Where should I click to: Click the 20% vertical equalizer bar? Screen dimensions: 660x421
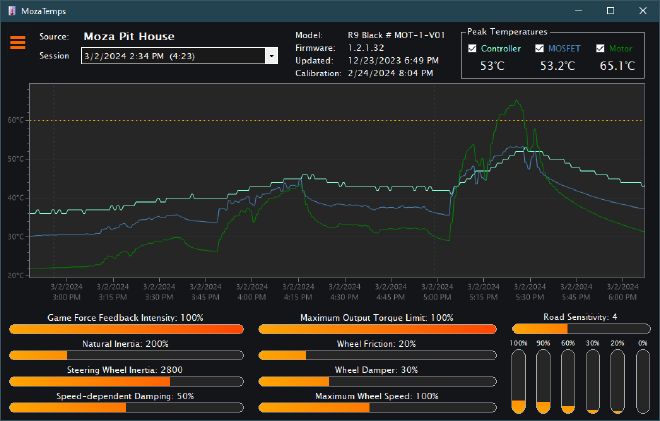pyautogui.click(x=617, y=380)
